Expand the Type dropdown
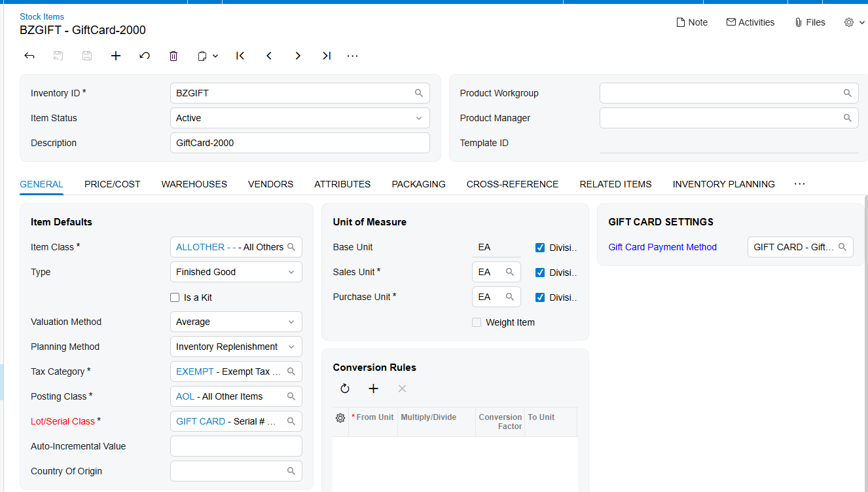The width and height of the screenshot is (868, 492). coord(291,272)
